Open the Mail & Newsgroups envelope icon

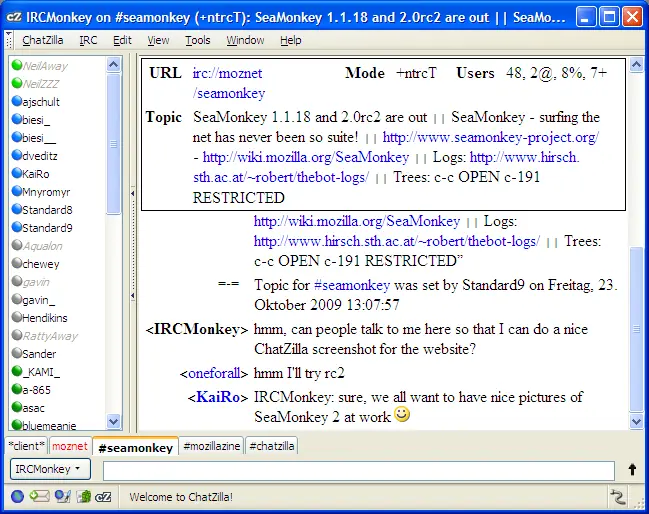[40, 496]
